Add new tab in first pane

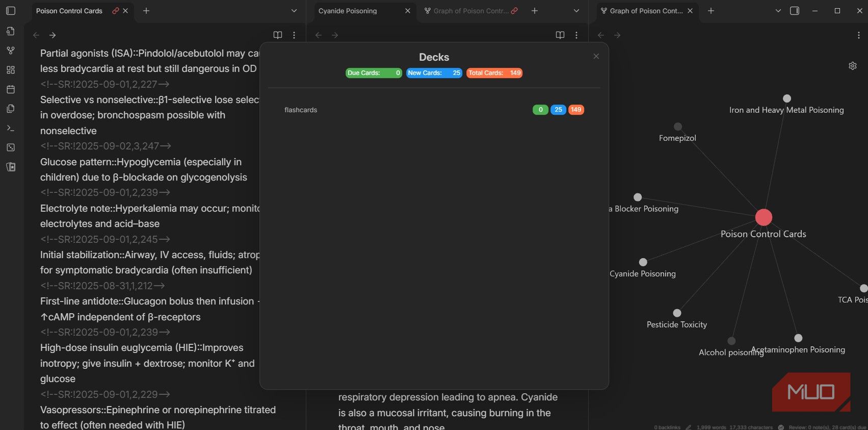coord(146,11)
